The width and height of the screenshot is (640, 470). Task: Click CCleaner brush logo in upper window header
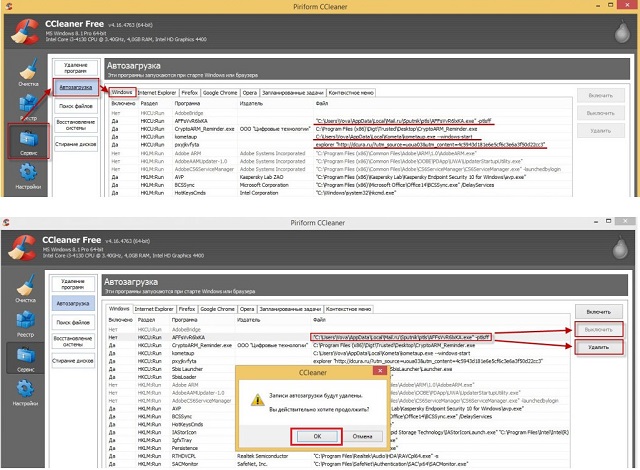[x=25, y=31]
